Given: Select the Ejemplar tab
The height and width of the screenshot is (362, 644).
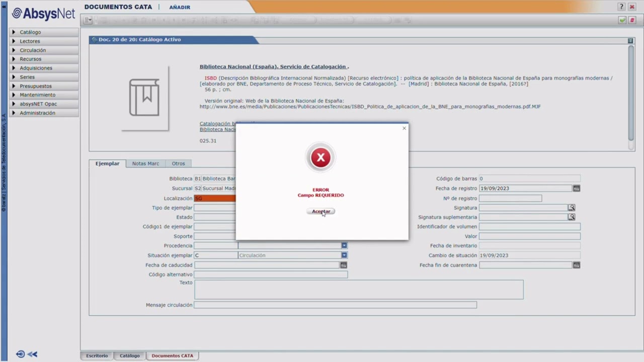Looking at the screenshot, I should coord(107,163).
